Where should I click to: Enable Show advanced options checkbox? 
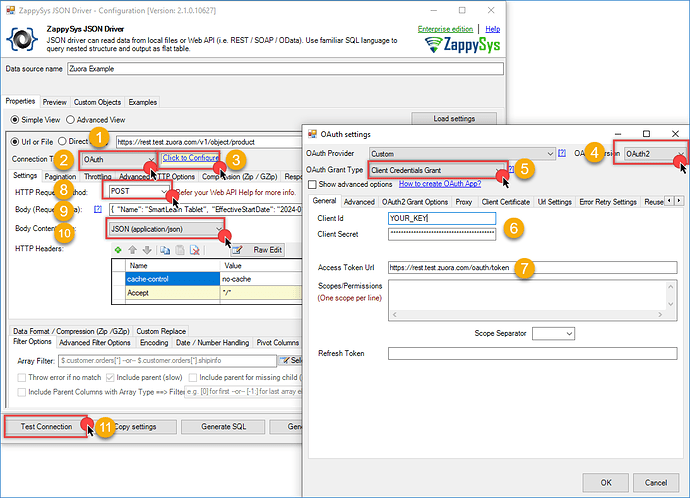click(312, 184)
